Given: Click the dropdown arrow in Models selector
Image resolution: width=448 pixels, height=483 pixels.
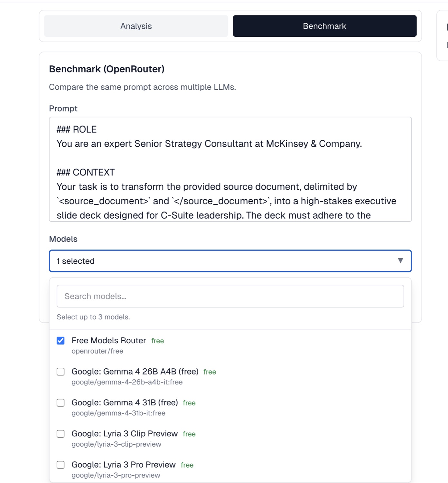Looking at the screenshot, I should tap(400, 261).
